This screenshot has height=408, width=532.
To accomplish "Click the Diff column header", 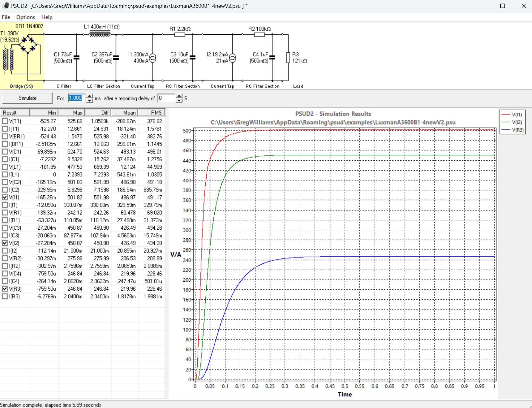I will coord(98,113).
